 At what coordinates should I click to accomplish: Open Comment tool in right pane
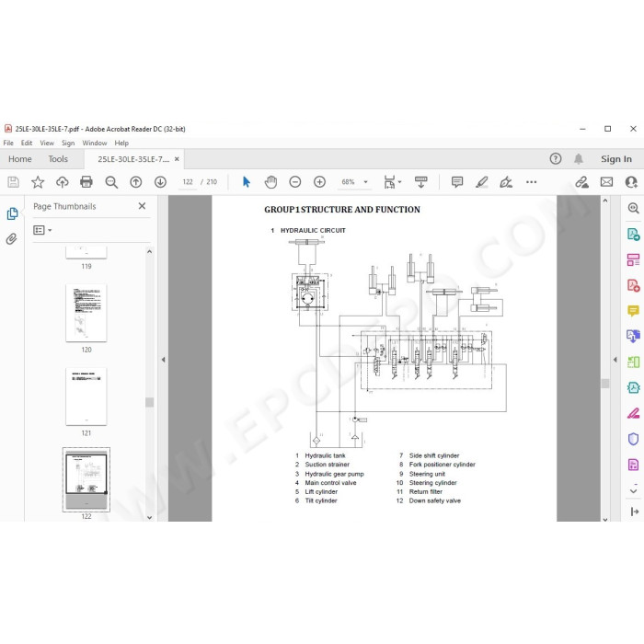[x=633, y=311]
